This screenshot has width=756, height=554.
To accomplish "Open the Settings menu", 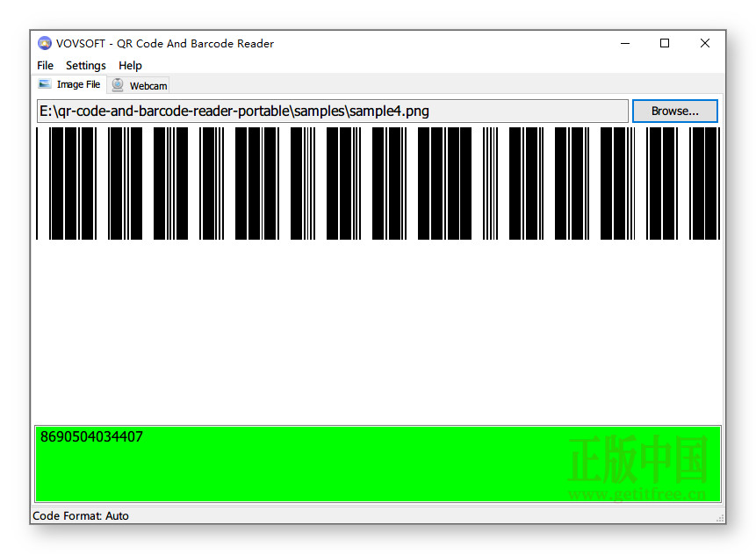I will tap(86, 66).
